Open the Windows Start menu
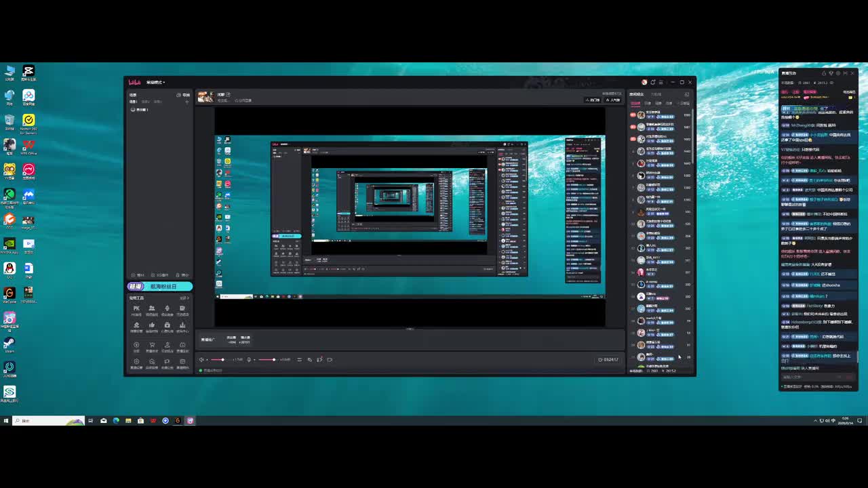 pyautogui.click(x=5, y=421)
